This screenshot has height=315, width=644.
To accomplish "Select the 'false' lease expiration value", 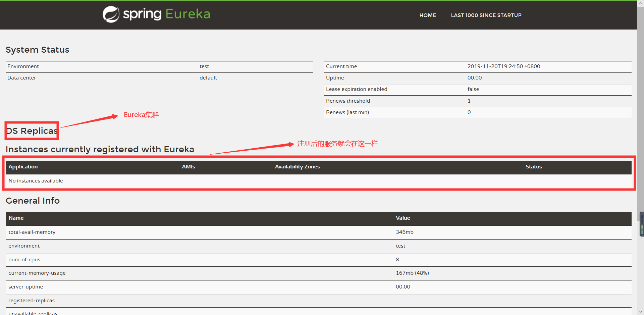I will 473,89.
